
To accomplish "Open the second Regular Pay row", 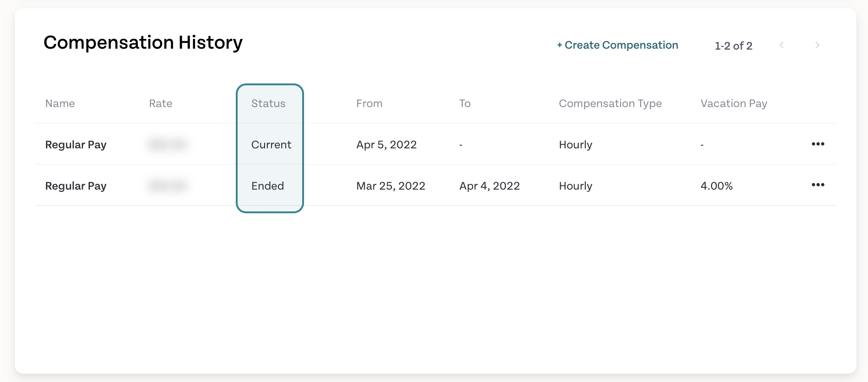I will (435, 185).
